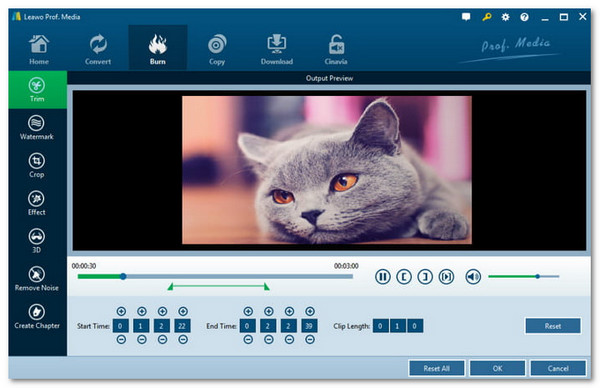Image resolution: width=600 pixels, height=388 pixels.
Task: Select the Remove Noise tool
Action: 37,279
